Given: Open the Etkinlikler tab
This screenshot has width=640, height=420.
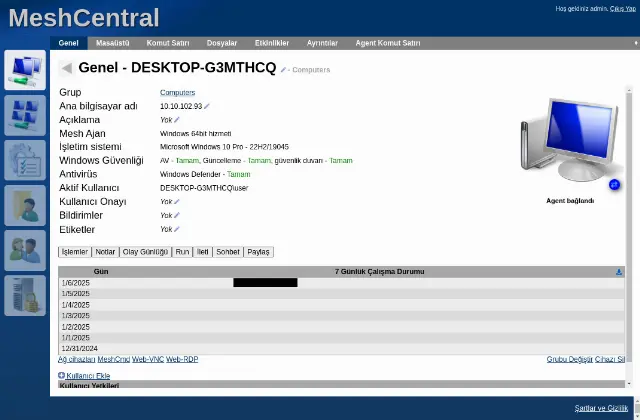Looking at the screenshot, I should pos(272,43).
